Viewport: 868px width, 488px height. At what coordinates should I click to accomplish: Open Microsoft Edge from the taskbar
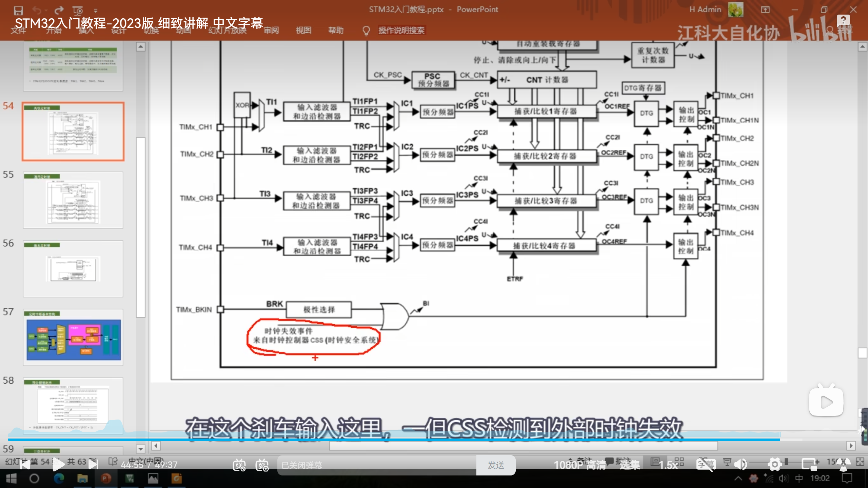point(59,479)
